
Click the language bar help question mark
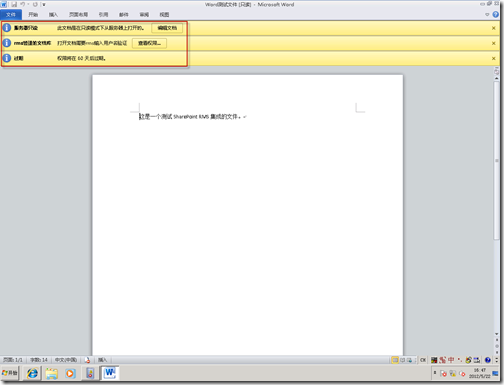[x=488, y=360]
